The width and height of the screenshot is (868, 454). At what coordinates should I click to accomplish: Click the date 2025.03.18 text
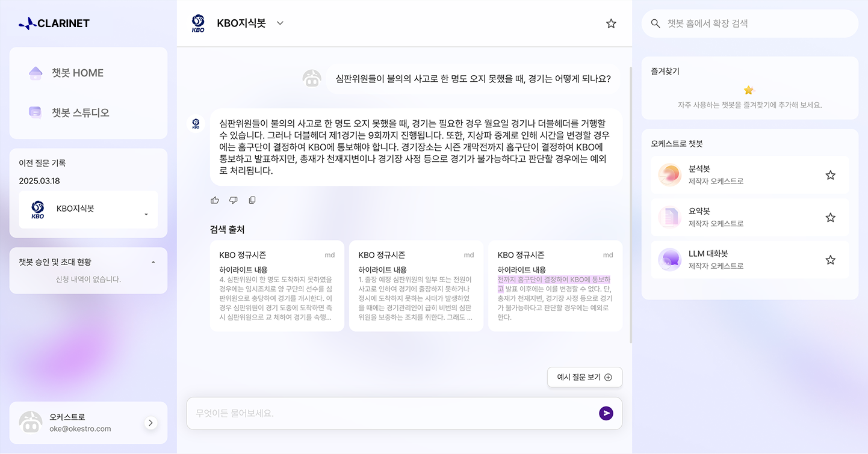pyautogui.click(x=39, y=181)
